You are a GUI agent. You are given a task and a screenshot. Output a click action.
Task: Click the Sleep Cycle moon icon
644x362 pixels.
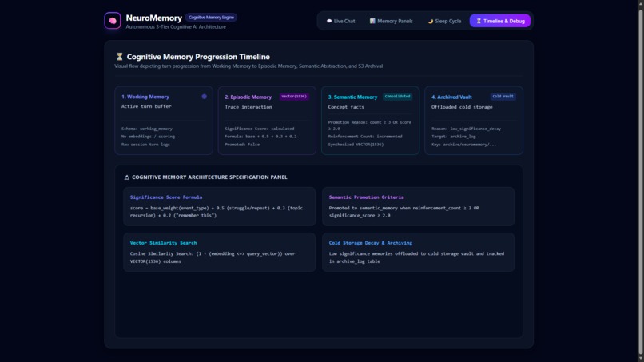431,21
